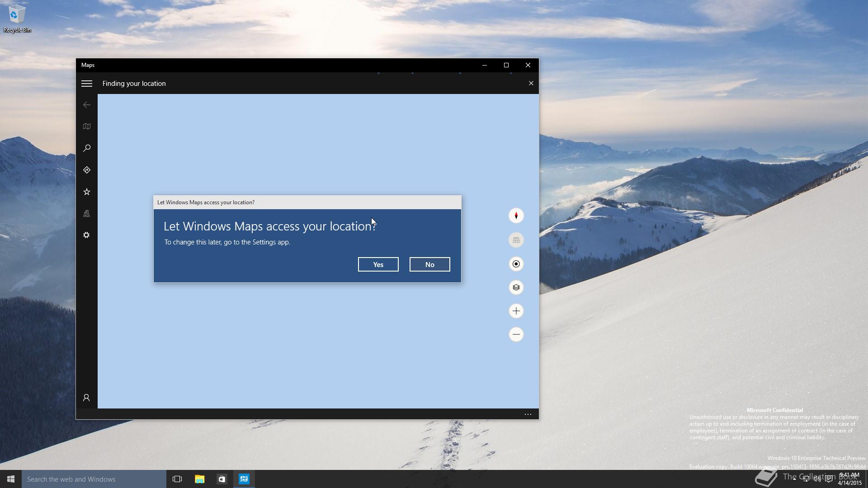This screenshot has height=488, width=868.
Task: Open the hamburger menu in Maps
Action: click(x=86, y=84)
